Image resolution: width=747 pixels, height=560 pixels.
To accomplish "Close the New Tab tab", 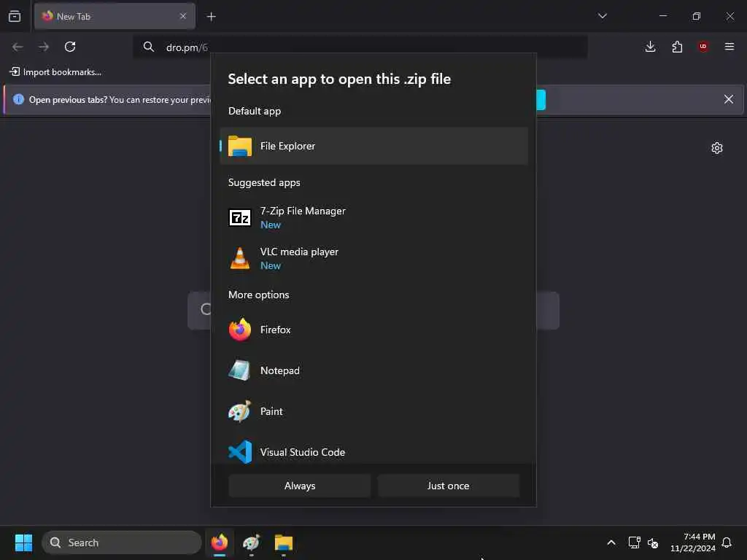I will (183, 16).
